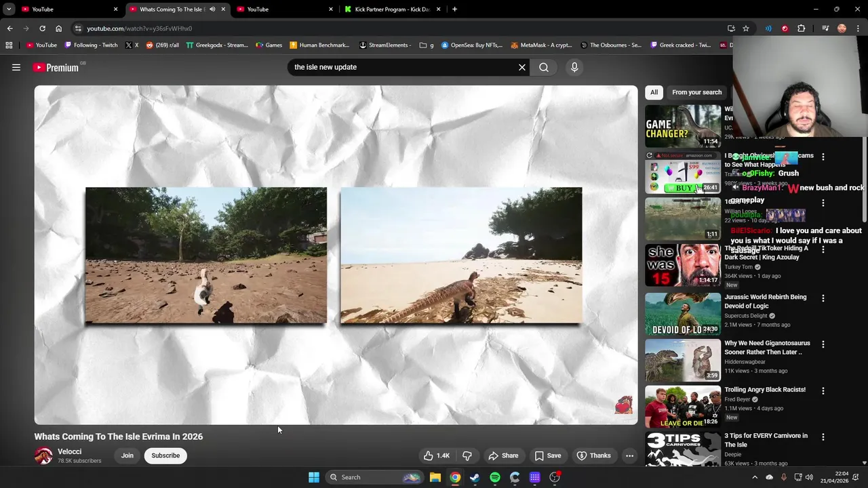
Task: Open the 26:41 scam purchase video thumbnail
Action: pyautogui.click(x=683, y=172)
